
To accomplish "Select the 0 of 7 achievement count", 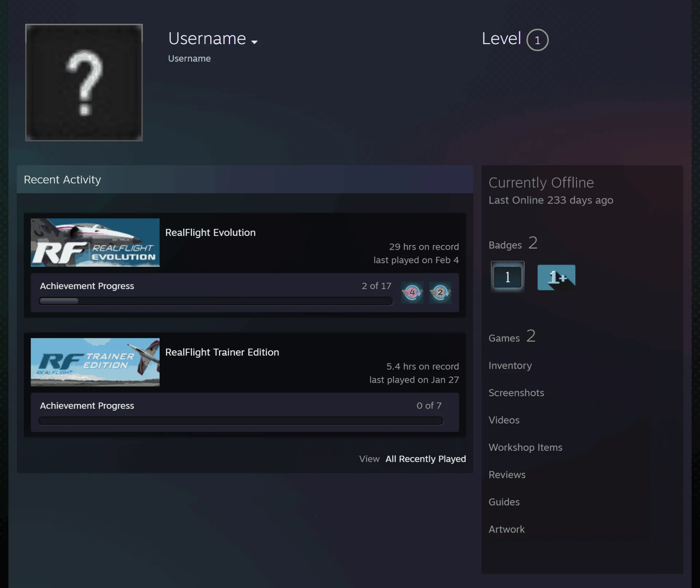I will (429, 405).
